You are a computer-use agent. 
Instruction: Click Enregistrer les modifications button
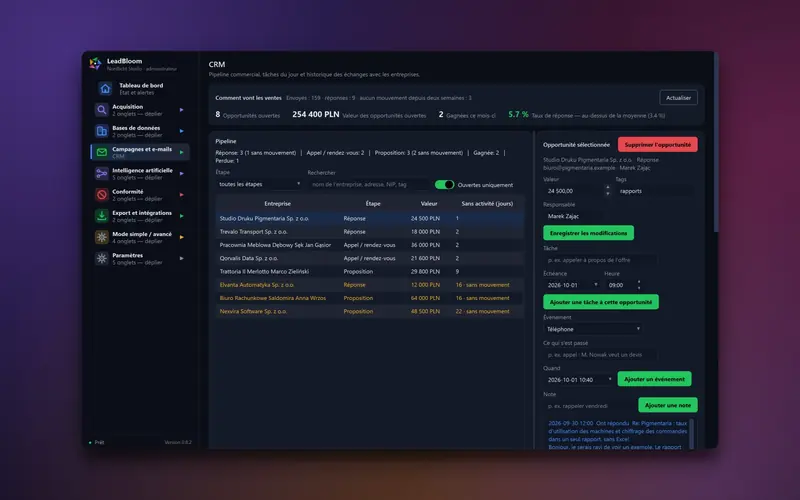click(x=588, y=233)
